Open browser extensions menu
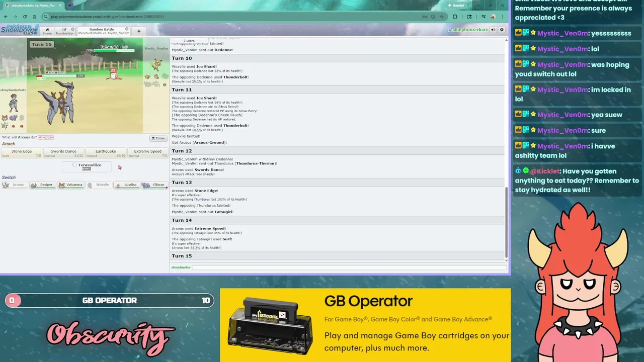The height and width of the screenshot is (362, 644). pos(455,17)
